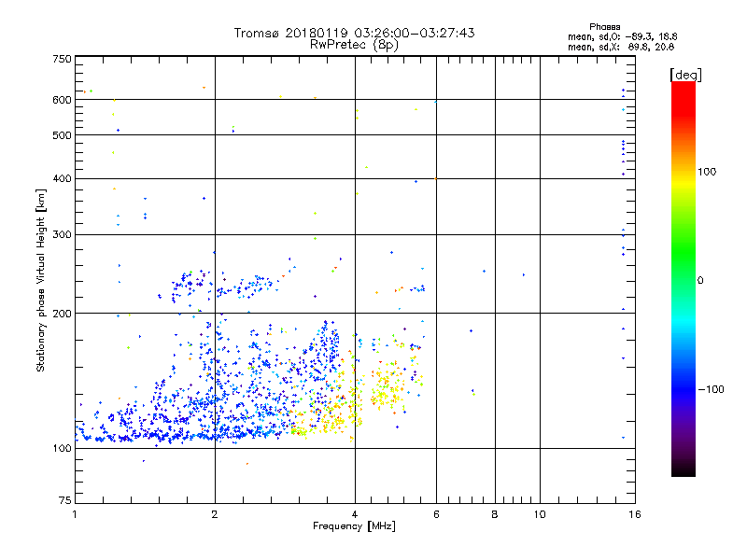Click the x-axis tick label '8'
This screenshot has height=560, width=747.
click(x=495, y=514)
